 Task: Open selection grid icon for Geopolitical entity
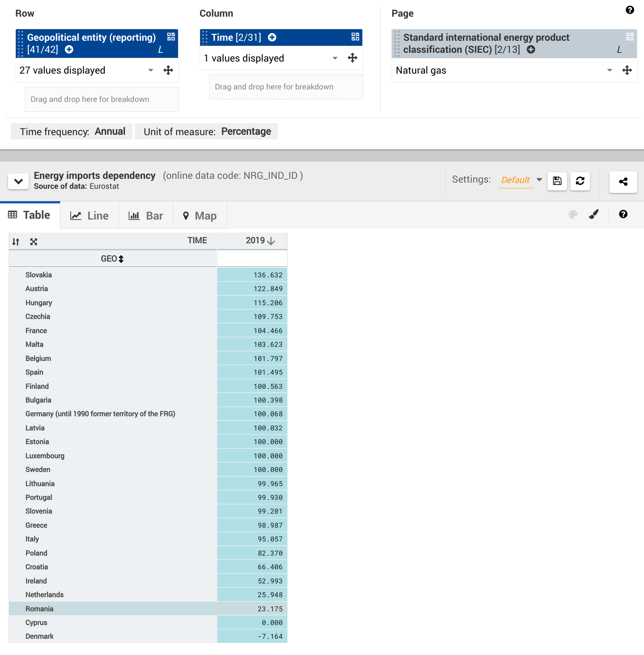[171, 37]
